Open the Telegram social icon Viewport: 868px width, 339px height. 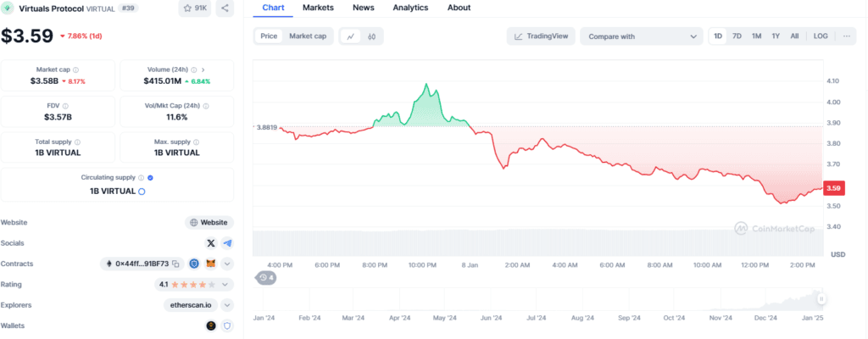pyautogui.click(x=227, y=243)
